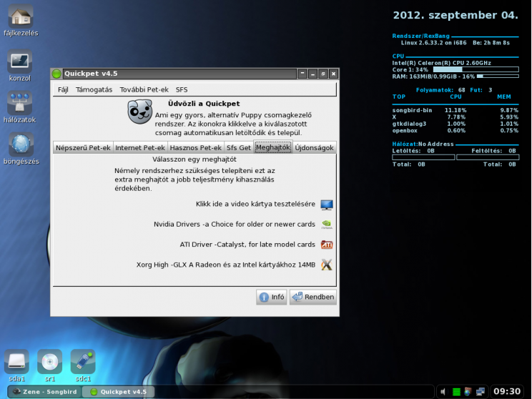
Task: Select the Zene - Songbird taskbar item
Action: tap(45, 392)
